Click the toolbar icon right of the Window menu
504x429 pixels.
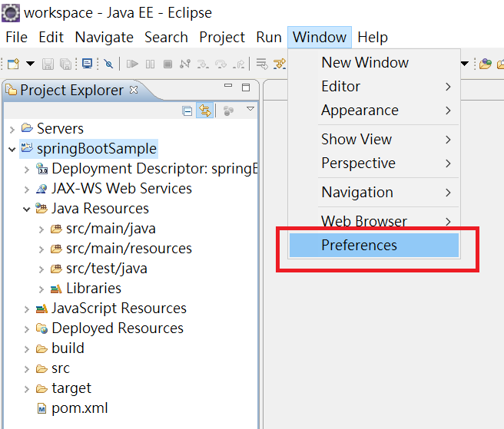point(486,64)
